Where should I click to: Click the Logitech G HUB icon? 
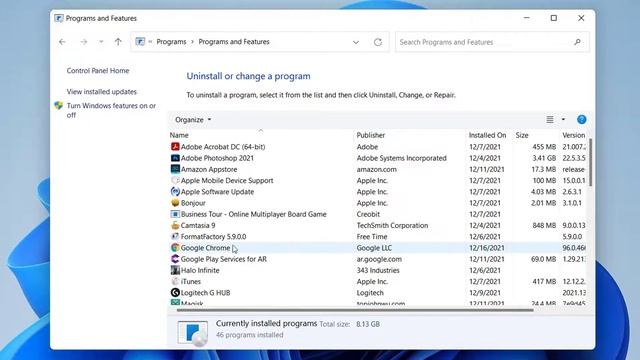(175, 293)
